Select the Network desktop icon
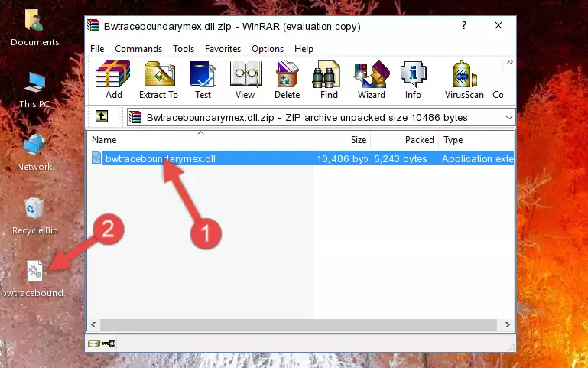This screenshot has height=368, width=588. 34,153
